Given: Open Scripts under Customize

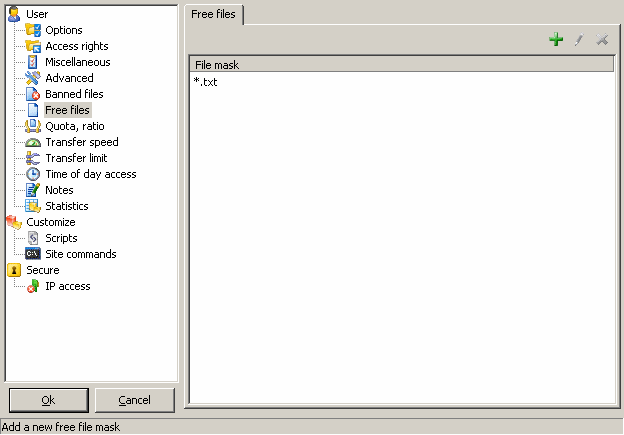Looking at the screenshot, I should click(61, 238).
